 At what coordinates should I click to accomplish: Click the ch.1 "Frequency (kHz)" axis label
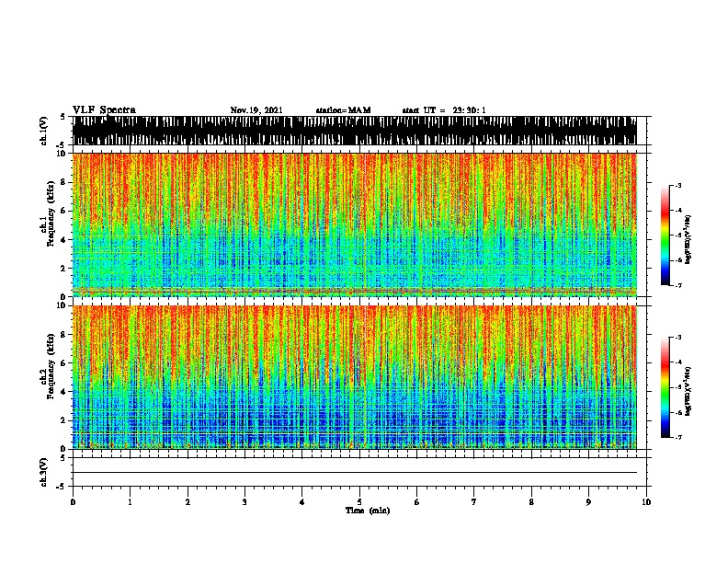51,214
